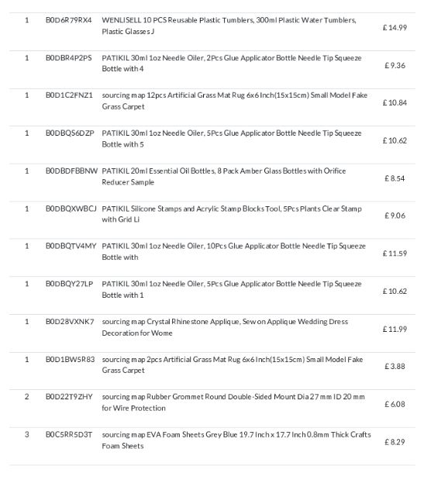Open Rubber Grommet Round item description
424x504 pixels.
(x=233, y=402)
